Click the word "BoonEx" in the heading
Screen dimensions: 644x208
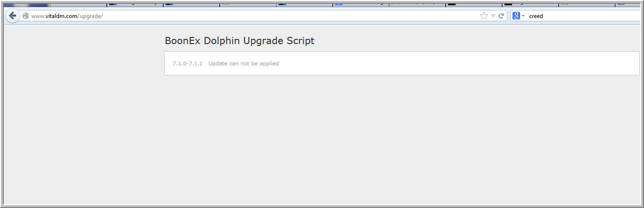click(x=183, y=41)
